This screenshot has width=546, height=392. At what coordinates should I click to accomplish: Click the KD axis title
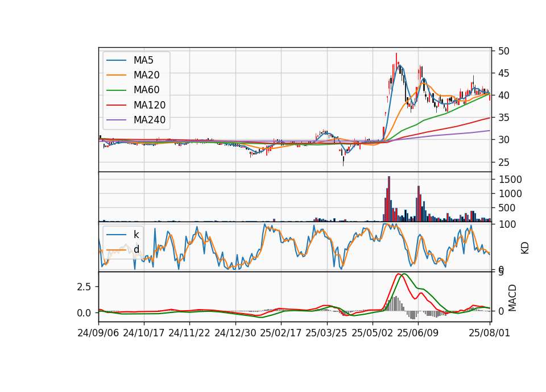point(525,248)
